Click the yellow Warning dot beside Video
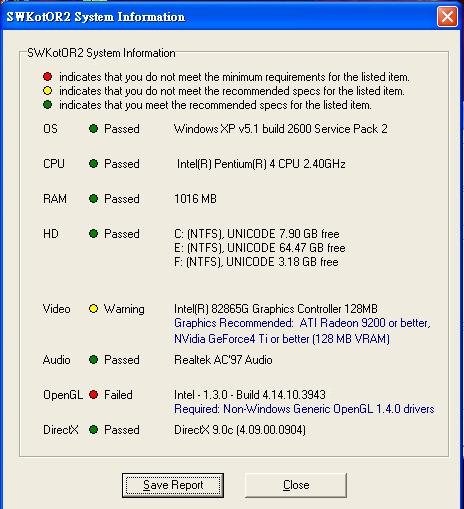Image resolution: width=464 pixels, height=509 pixels. pos(94,309)
